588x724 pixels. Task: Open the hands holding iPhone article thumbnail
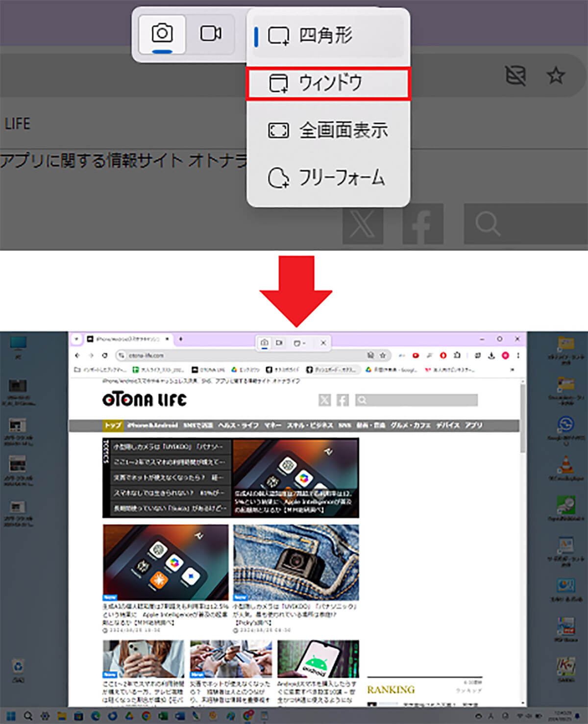click(x=144, y=659)
